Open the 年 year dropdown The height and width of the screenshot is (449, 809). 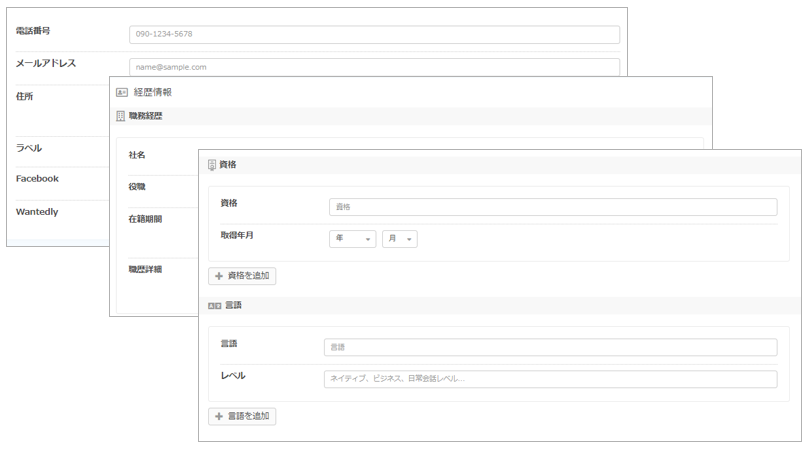point(352,239)
